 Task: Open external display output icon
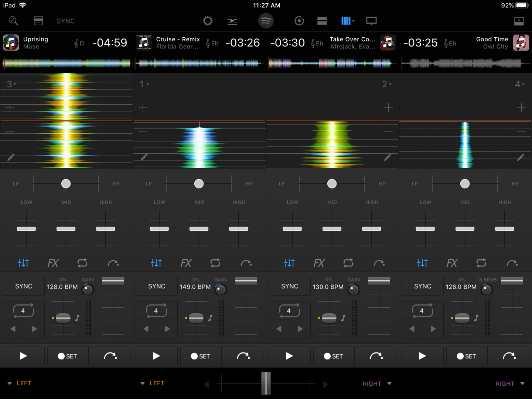point(371,21)
